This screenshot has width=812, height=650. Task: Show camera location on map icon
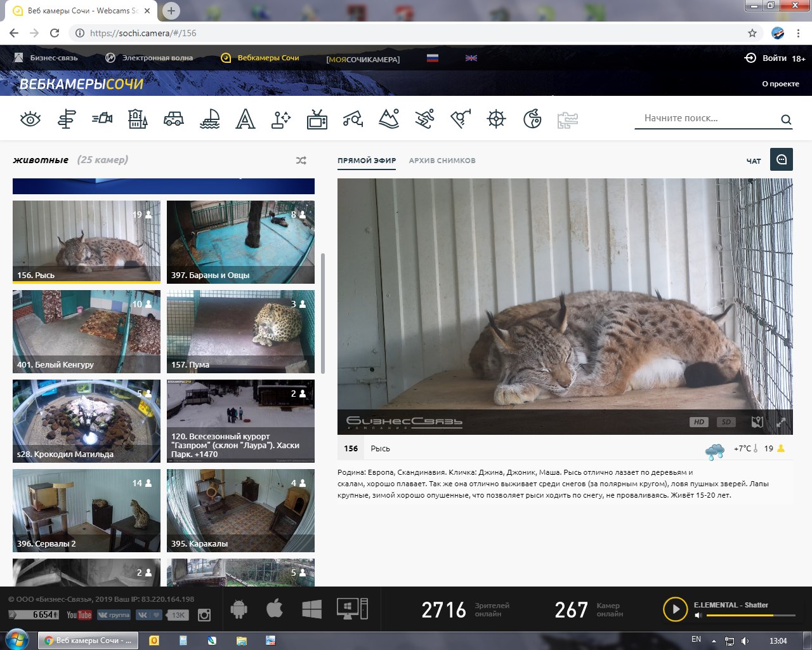pyautogui.click(x=757, y=422)
